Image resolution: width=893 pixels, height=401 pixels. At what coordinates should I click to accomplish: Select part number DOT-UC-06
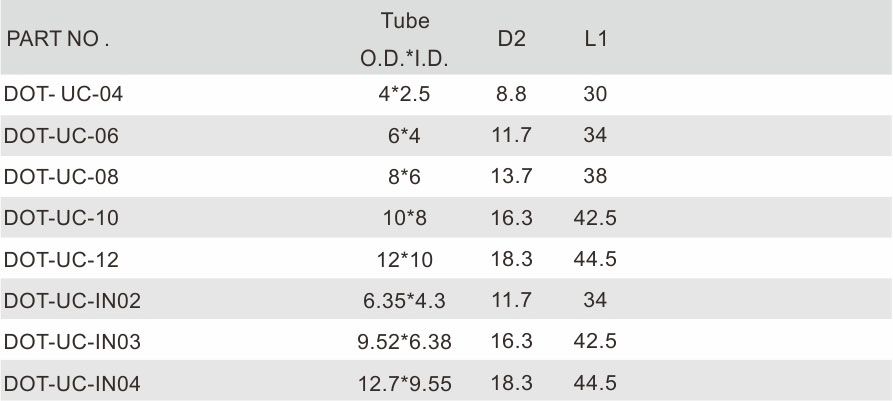coord(61,136)
